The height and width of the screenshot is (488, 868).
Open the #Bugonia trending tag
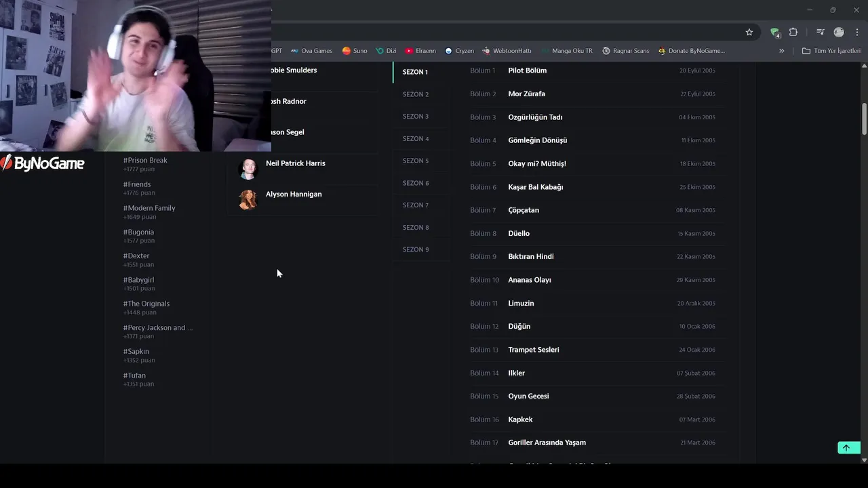click(138, 232)
